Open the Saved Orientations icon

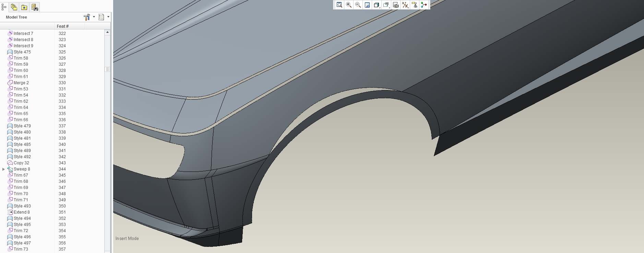click(386, 5)
